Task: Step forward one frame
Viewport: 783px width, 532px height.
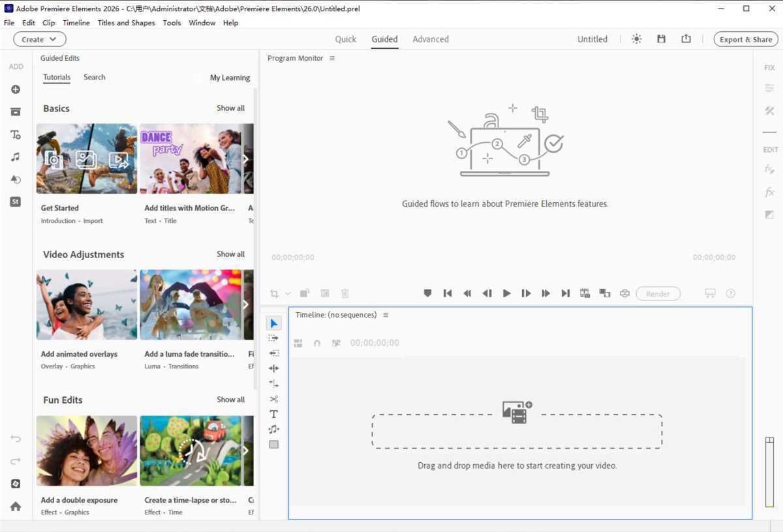Action: click(x=526, y=293)
